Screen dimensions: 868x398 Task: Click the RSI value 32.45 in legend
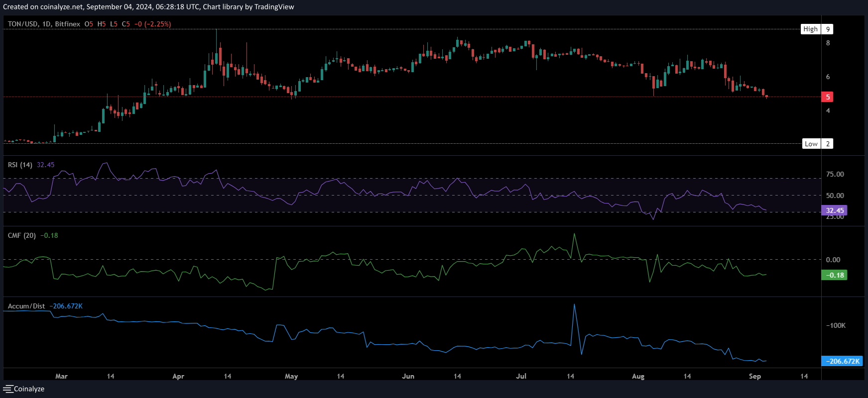click(x=46, y=165)
